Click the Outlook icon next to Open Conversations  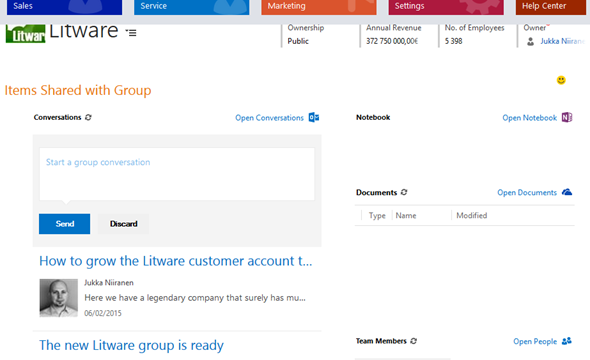click(x=314, y=117)
